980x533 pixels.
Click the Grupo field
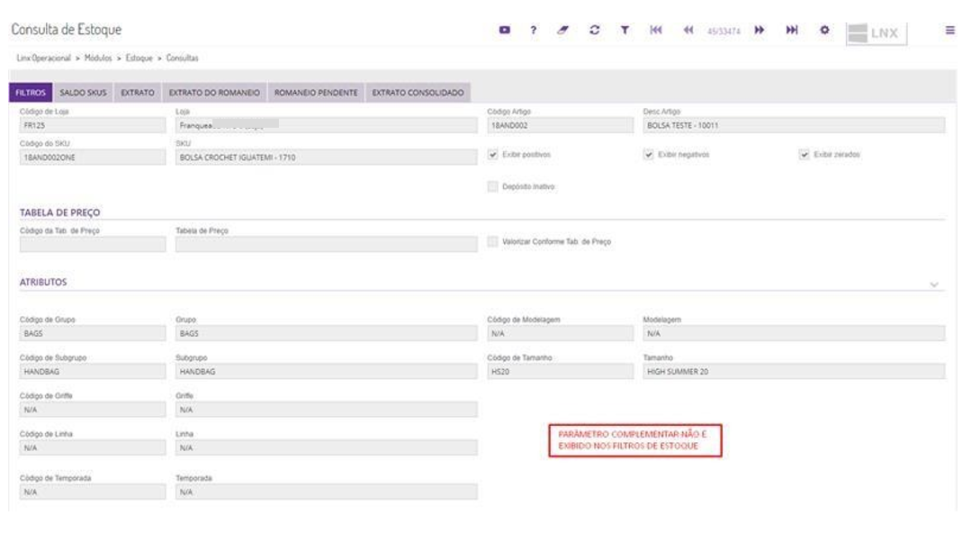coord(327,333)
